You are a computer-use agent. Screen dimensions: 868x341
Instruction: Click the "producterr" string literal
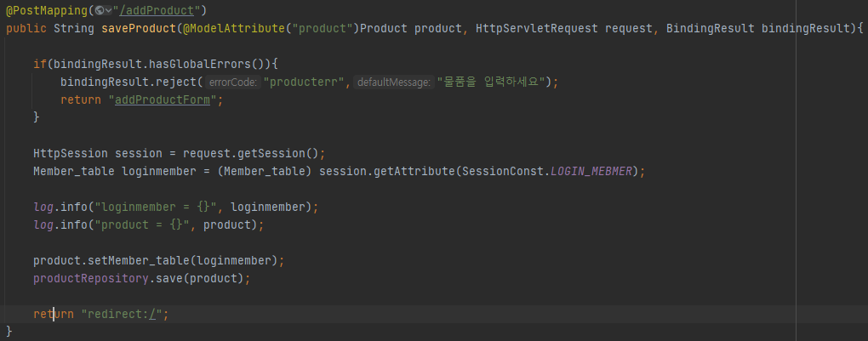305,82
